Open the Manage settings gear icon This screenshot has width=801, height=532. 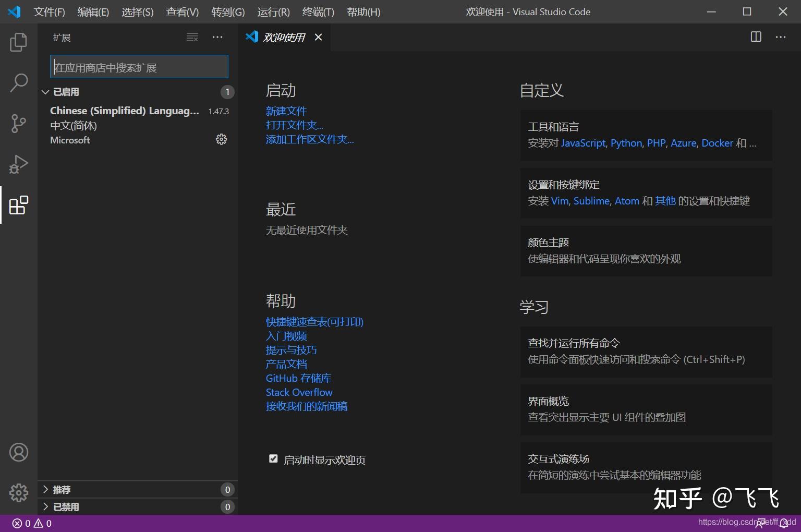(19, 492)
